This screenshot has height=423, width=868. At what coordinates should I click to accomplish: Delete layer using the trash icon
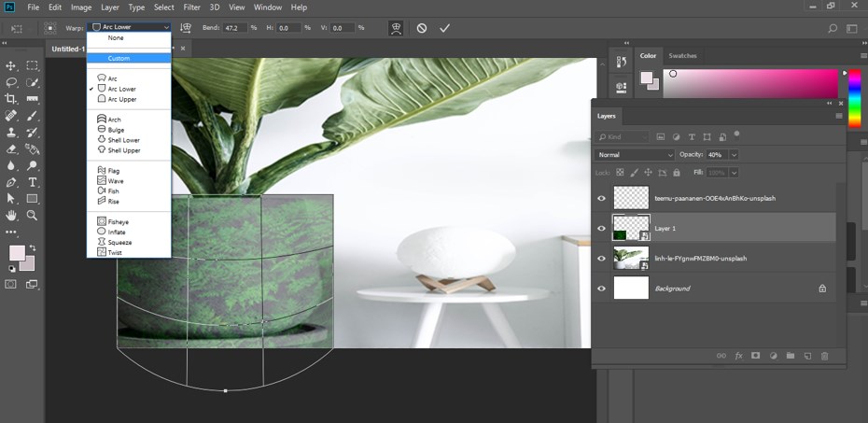pos(824,356)
